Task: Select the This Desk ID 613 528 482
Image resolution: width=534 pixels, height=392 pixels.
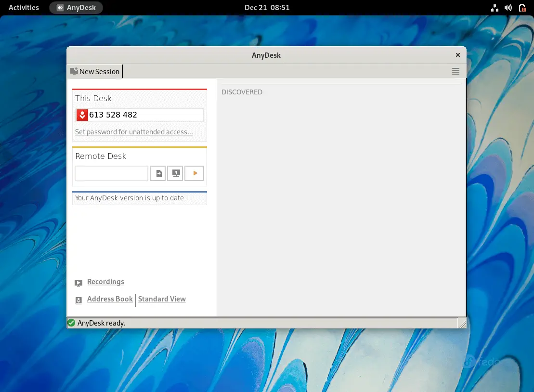Action: pos(113,115)
